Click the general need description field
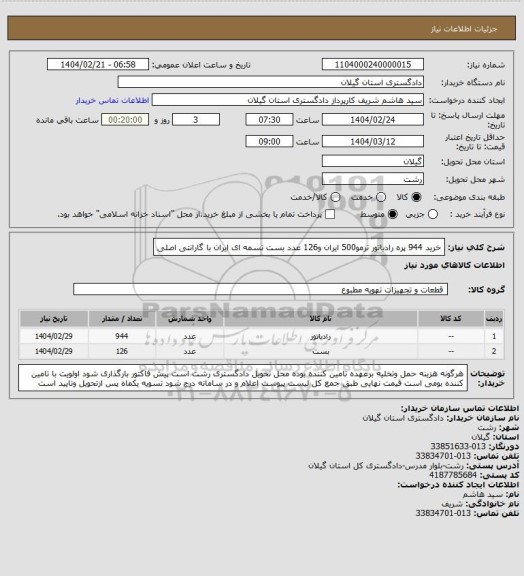This screenshot has height=576, width=524. 299,247
